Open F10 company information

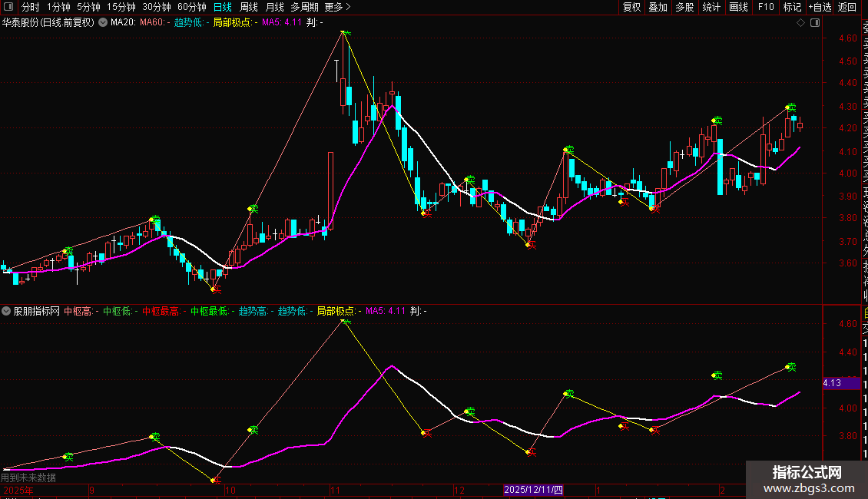coord(766,7)
